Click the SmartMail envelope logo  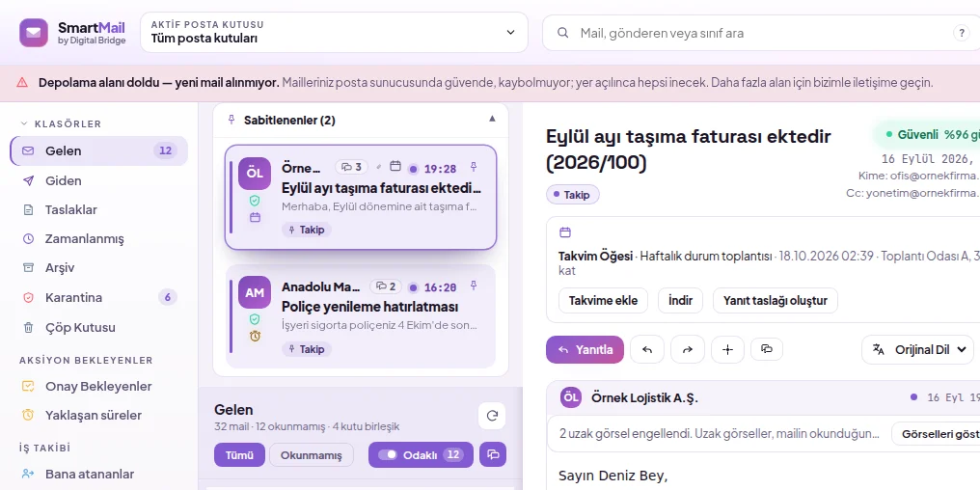click(x=34, y=33)
